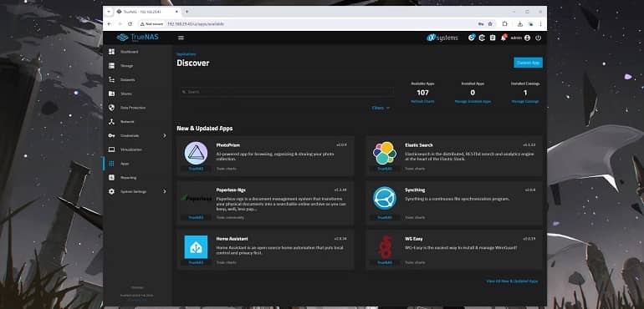This screenshot has height=309, width=644.
Task: Click the Custom App button
Action: 529,63
